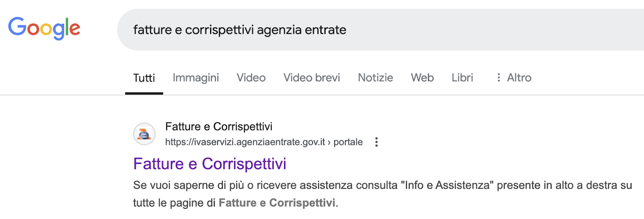Open the purple Fatture e Corrispettivi title link

click(x=210, y=164)
